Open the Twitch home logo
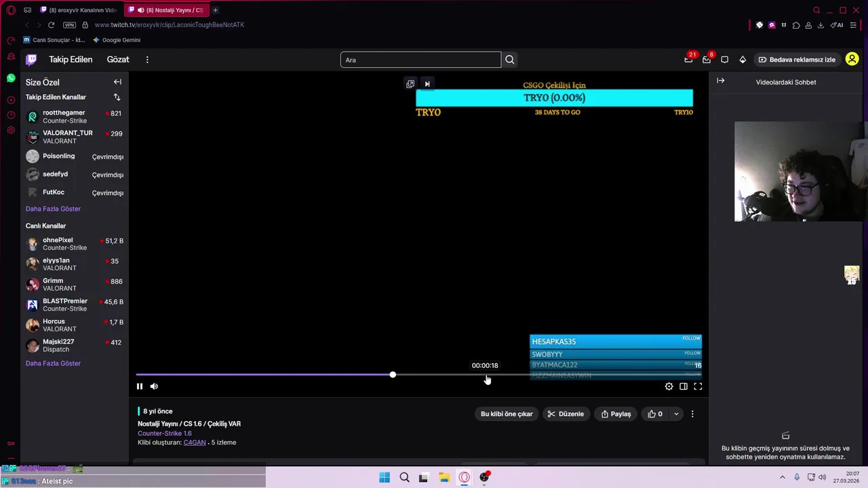The height and width of the screenshot is (488, 868). tap(31, 60)
